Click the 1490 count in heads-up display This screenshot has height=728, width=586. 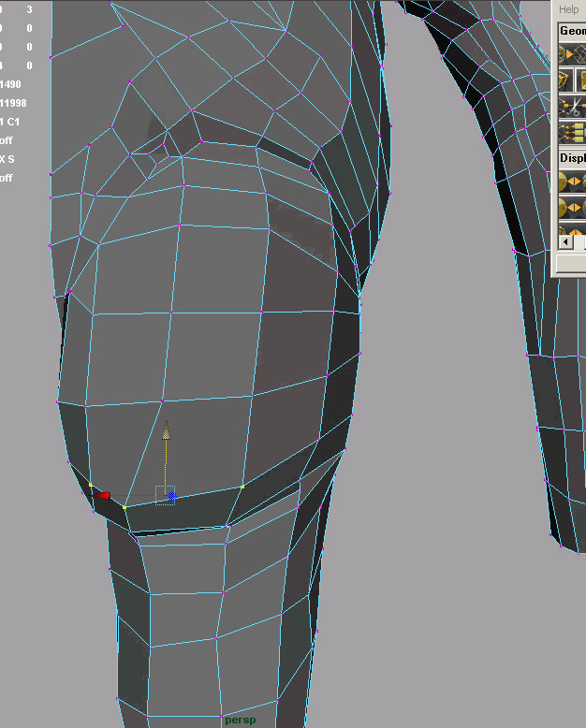[x=10, y=84]
